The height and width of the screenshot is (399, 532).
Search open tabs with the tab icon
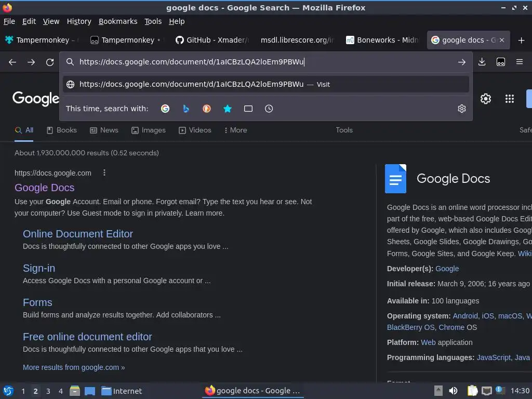click(248, 109)
